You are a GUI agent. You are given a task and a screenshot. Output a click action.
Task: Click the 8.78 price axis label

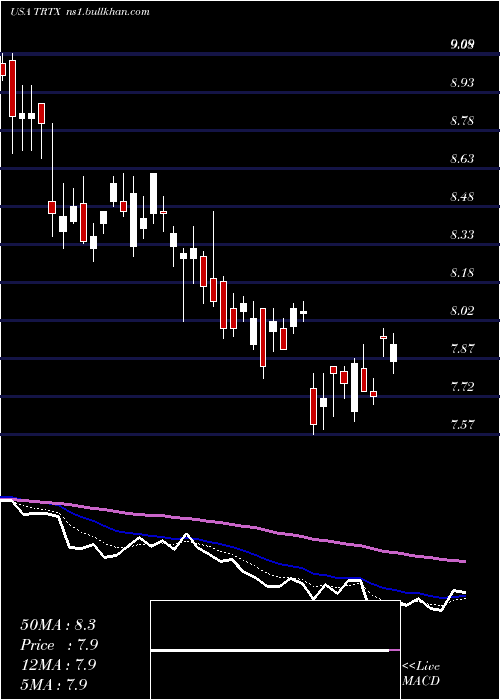(x=462, y=121)
